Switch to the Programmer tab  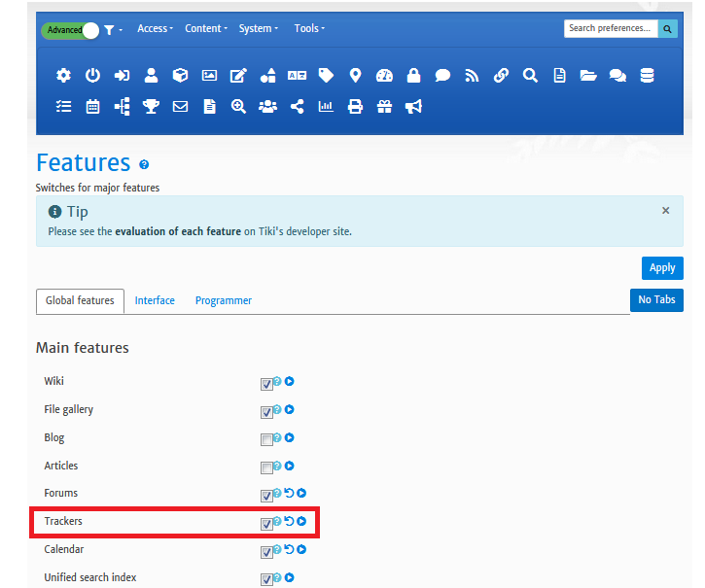pos(223,301)
